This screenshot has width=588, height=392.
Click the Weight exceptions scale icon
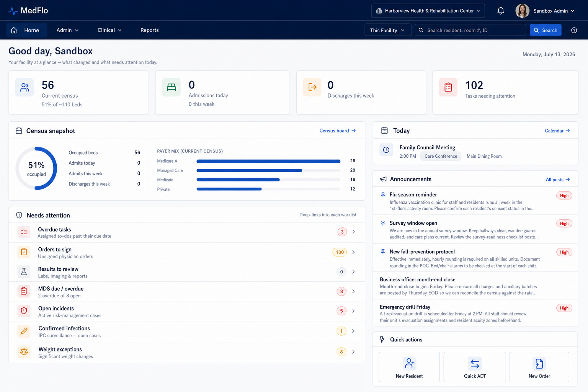(24, 352)
